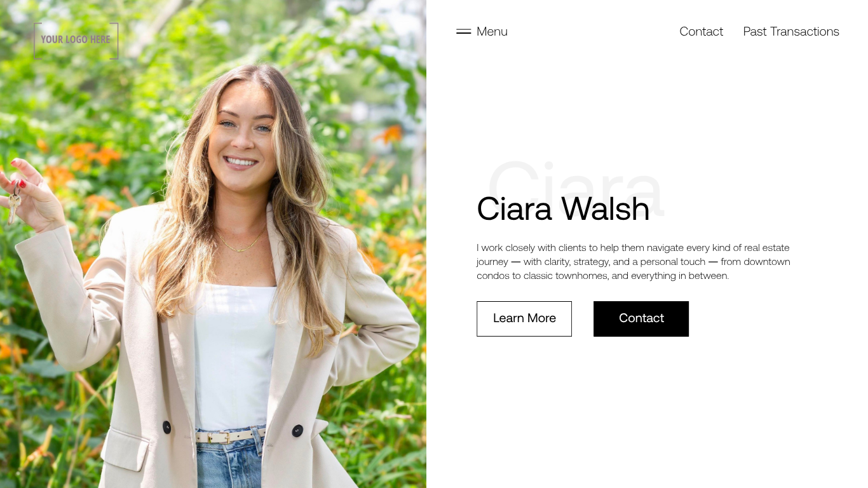868x488 pixels.
Task: Click the black Contact button
Action: [x=641, y=319]
